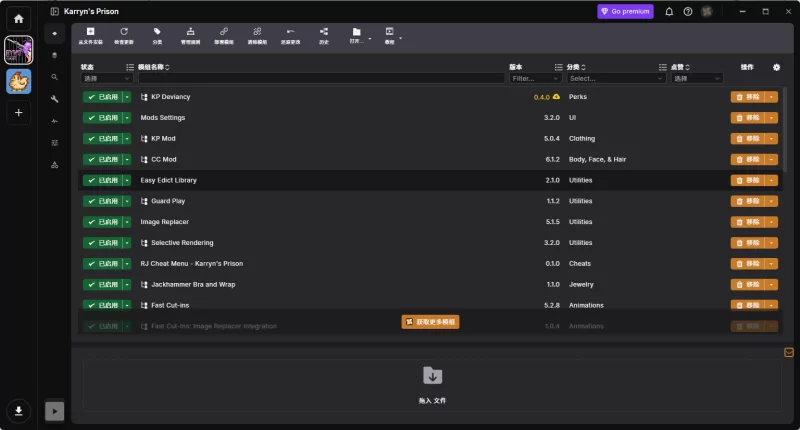Image resolution: width=800 pixels, height=430 pixels.
Task: Click the magnifier icon in the sidebar
Action: [55, 77]
